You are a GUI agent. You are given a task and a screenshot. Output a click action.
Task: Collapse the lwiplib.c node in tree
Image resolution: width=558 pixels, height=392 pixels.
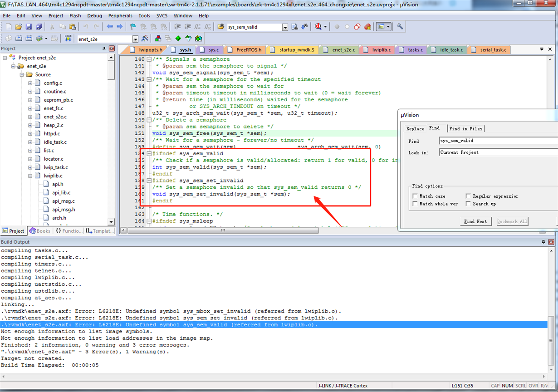pos(30,176)
